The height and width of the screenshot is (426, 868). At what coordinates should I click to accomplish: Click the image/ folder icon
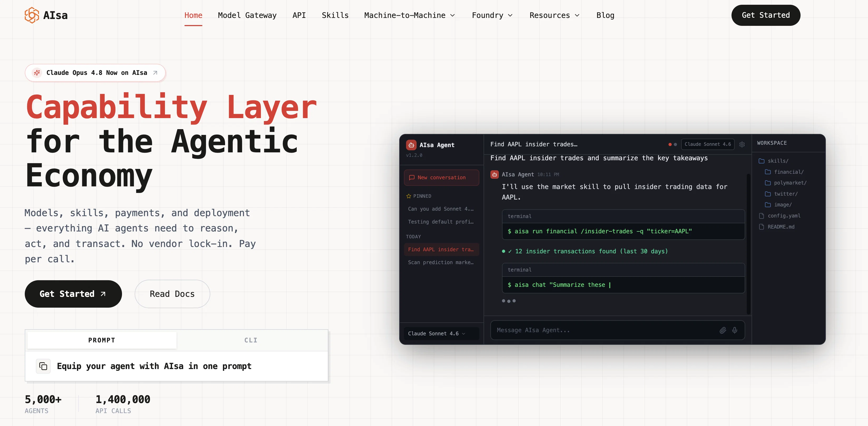768,205
